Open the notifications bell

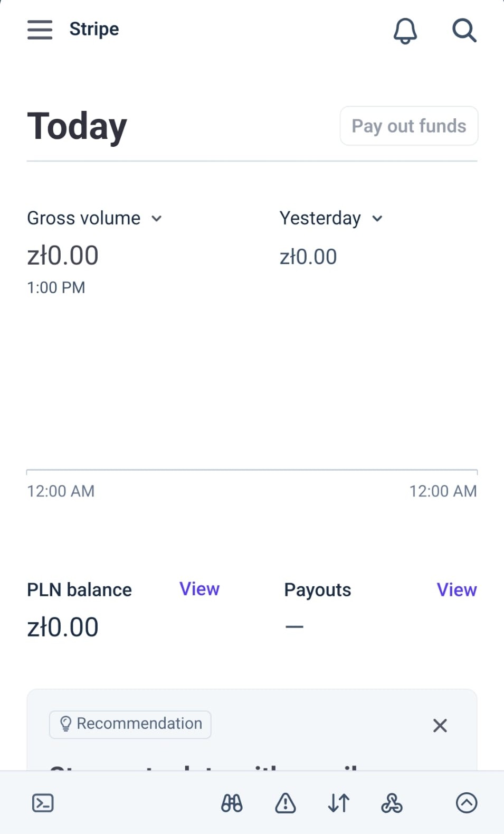click(x=405, y=31)
